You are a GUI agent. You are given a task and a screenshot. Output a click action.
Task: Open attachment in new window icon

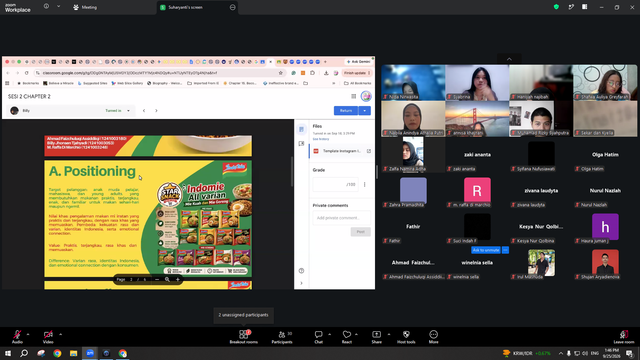369,151
